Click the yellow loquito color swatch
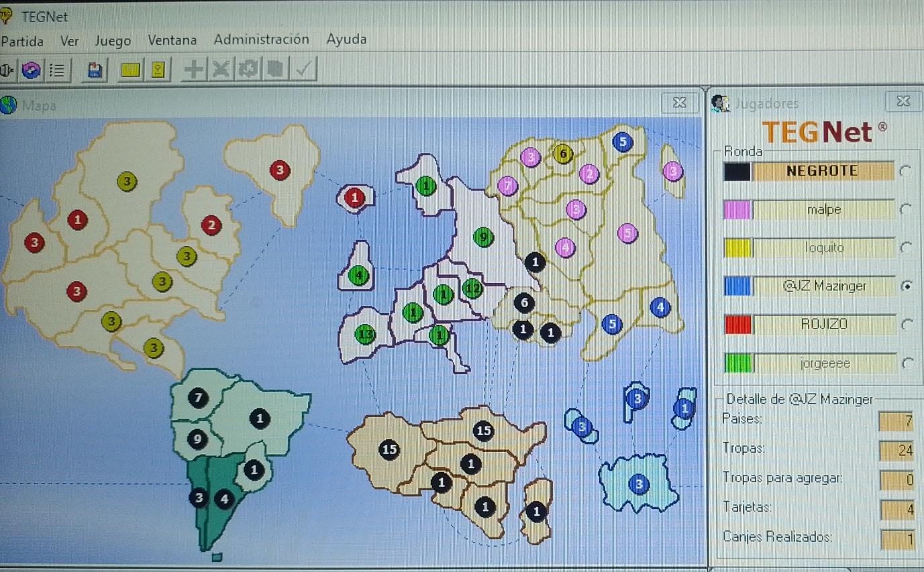 (x=737, y=249)
